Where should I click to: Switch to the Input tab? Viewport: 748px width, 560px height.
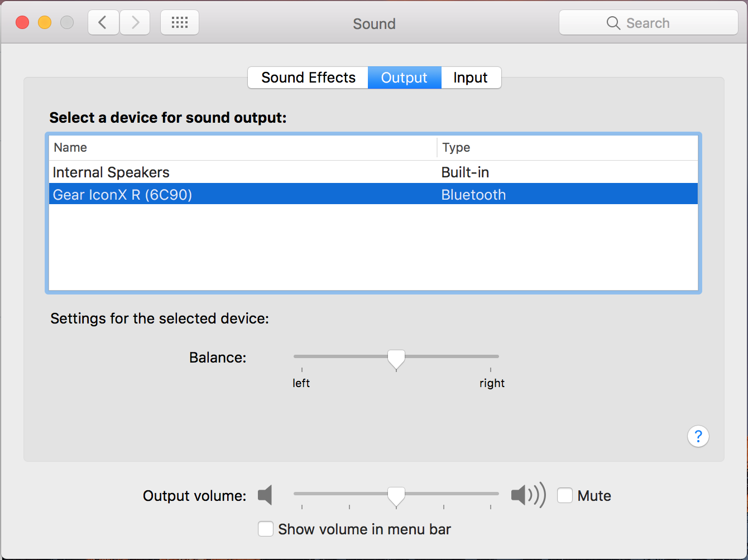click(x=471, y=78)
